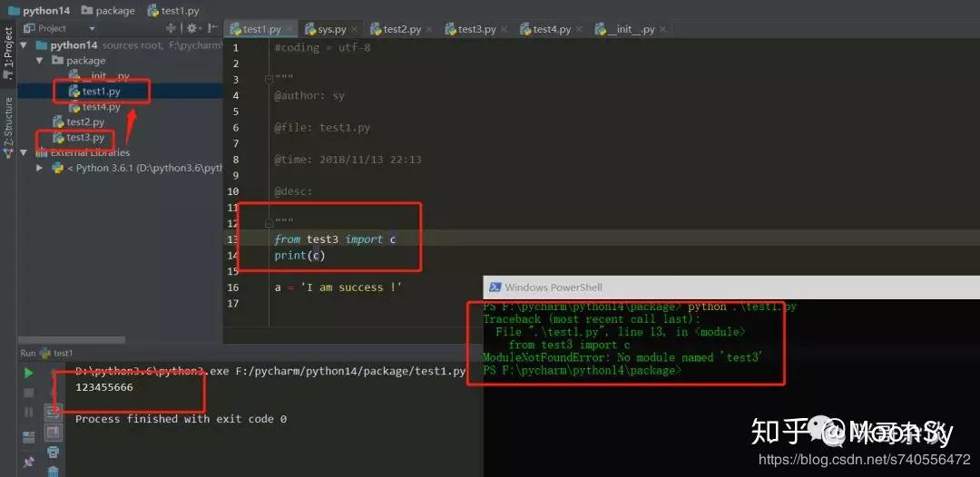This screenshot has width=980, height=477.
Task: Collapse the External Libraries node
Action: [x=24, y=152]
